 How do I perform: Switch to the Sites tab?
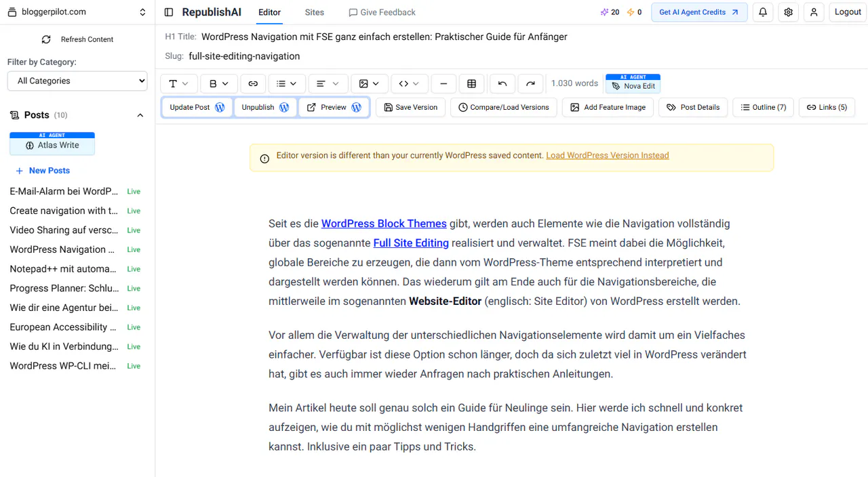[315, 12]
